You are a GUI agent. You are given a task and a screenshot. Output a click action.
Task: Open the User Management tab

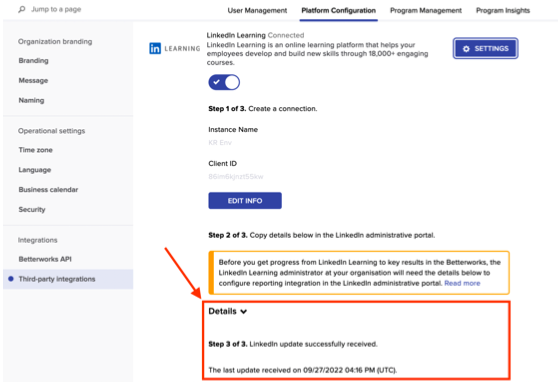tap(257, 11)
